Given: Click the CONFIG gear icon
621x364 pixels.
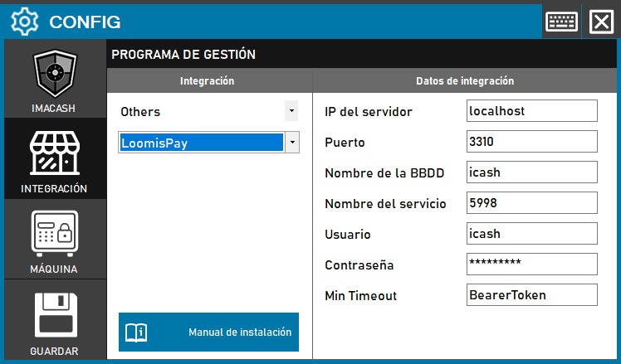Looking at the screenshot, I should 25,22.
